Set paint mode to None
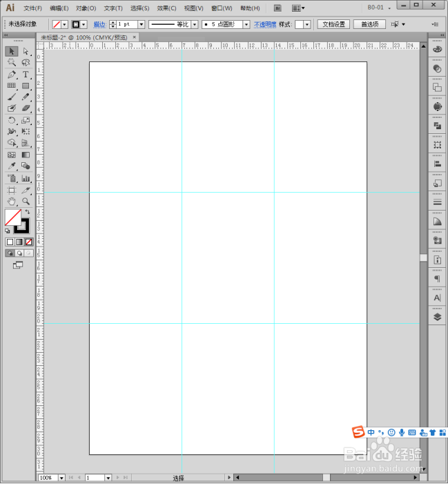 point(29,242)
